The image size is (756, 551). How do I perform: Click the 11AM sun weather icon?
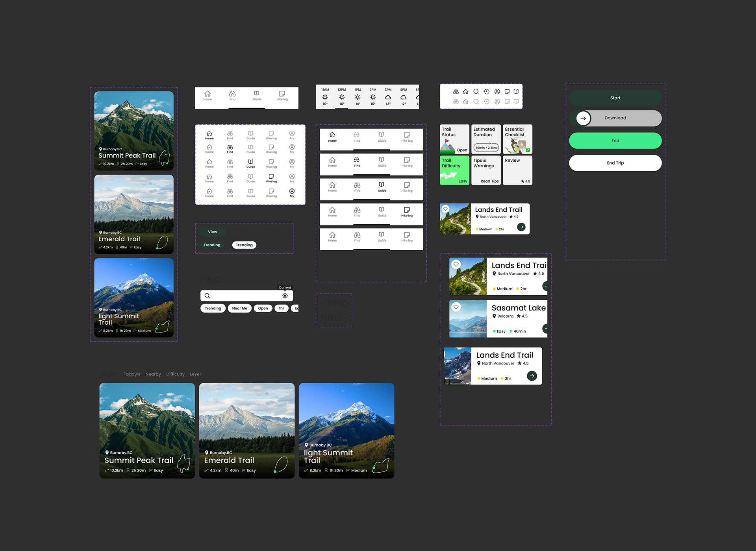[x=325, y=97]
